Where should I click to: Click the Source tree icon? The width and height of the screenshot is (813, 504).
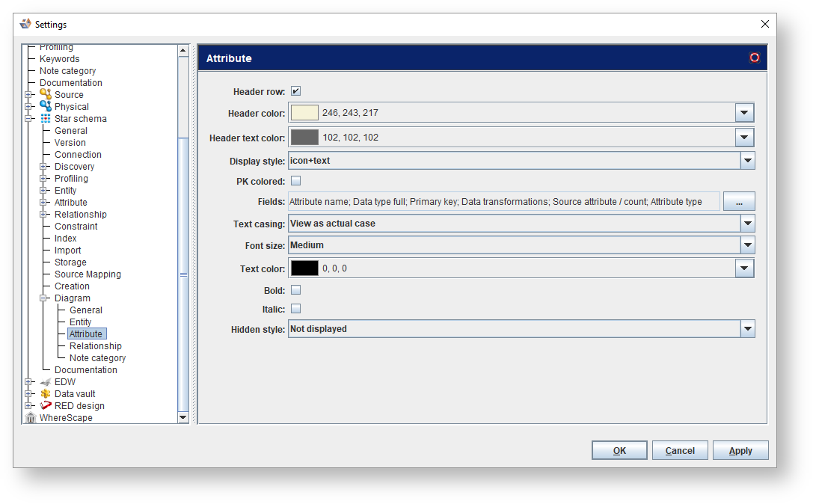tap(46, 94)
